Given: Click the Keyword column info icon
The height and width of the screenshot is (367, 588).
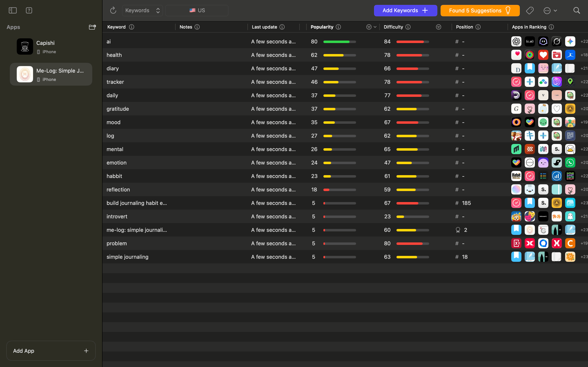Looking at the screenshot, I should click(131, 27).
